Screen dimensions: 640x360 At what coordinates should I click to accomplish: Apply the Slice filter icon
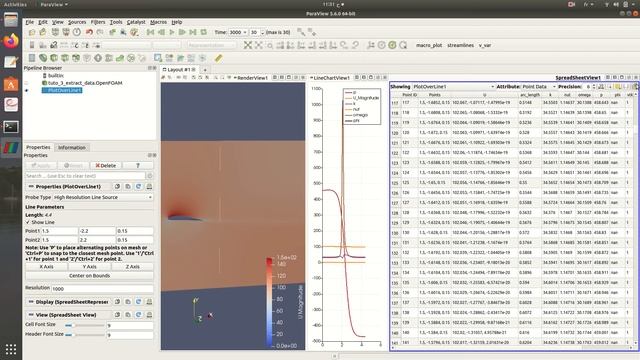65,58
